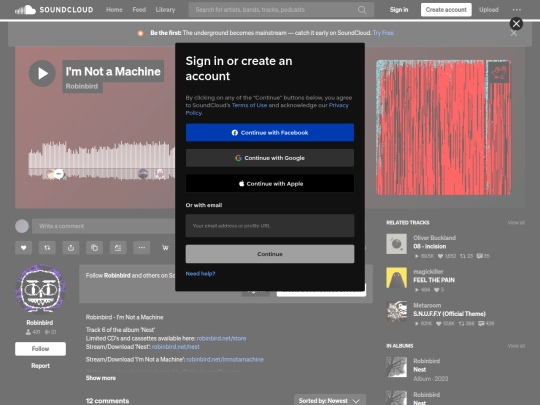Open the Sorted by: Newest dropdown
The image size is (540, 405).
coord(330,401)
